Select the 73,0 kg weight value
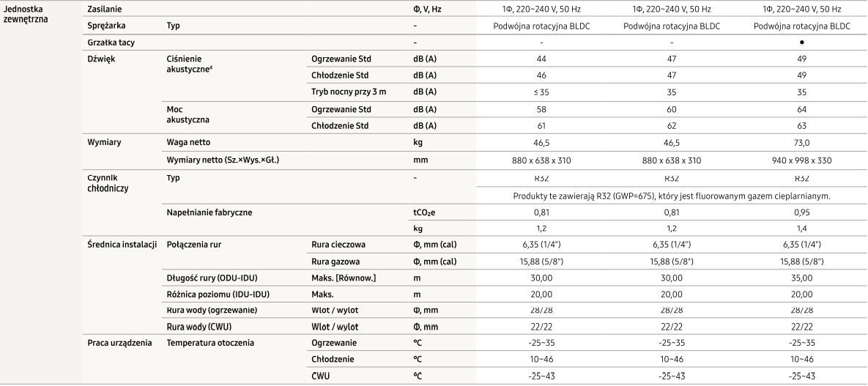 (x=801, y=143)
